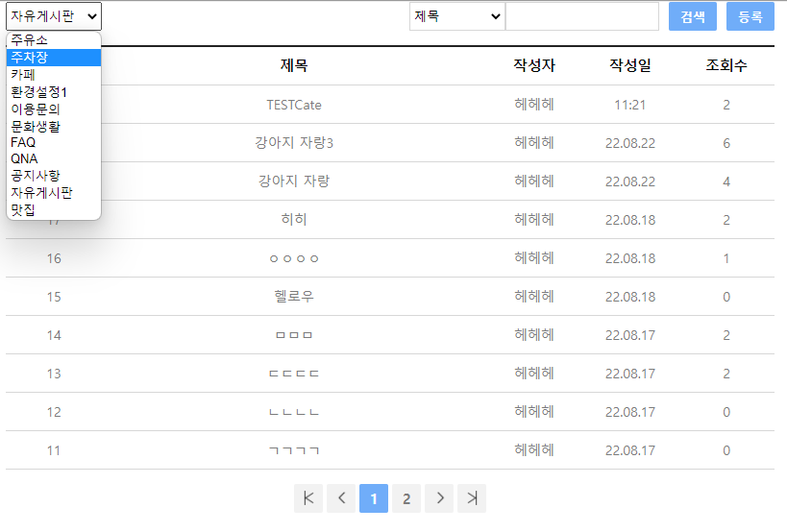Go to page 2

406,497
